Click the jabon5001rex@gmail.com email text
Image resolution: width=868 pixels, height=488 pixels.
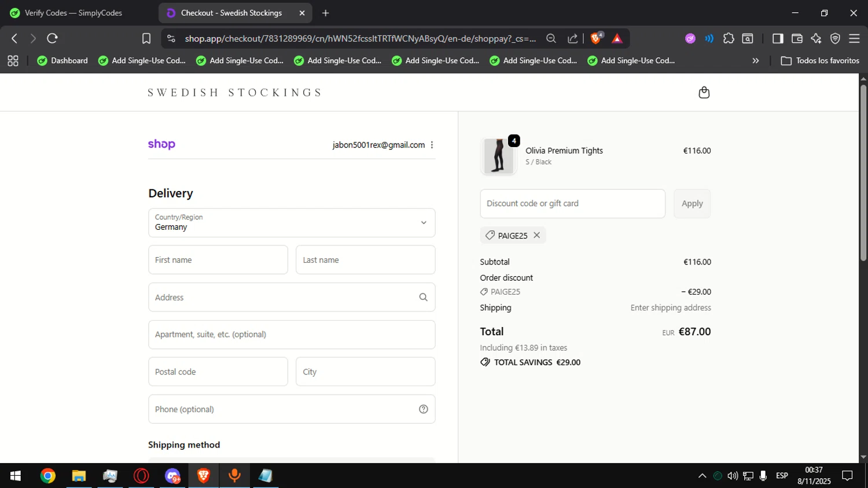click(378, 145)
